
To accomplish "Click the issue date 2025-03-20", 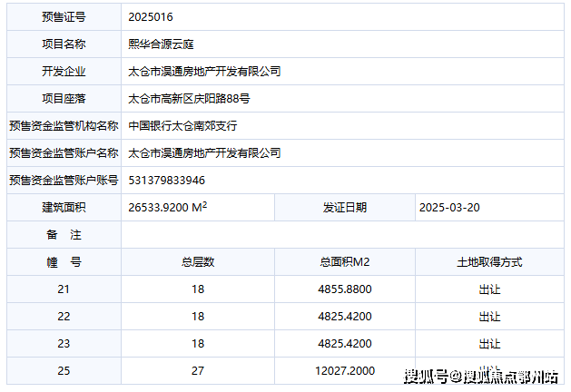I will [449, 208].
